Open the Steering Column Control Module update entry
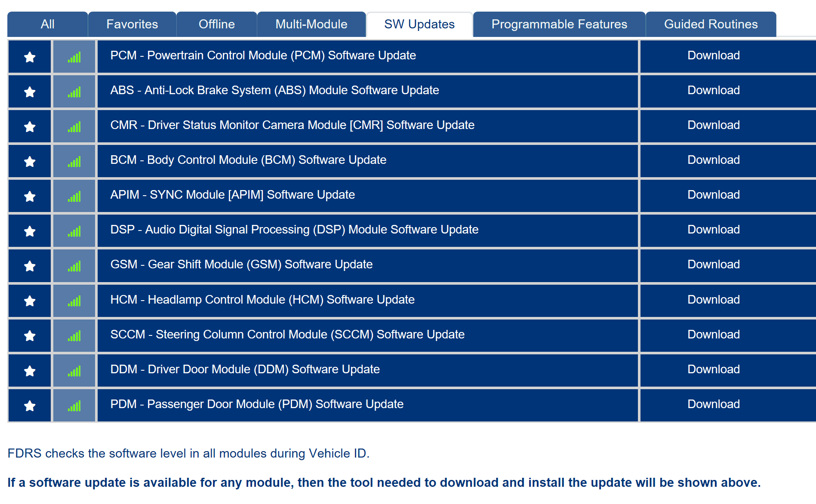This screenshot has height=504, width=816. pyautogui.click(x=287, y=335)
